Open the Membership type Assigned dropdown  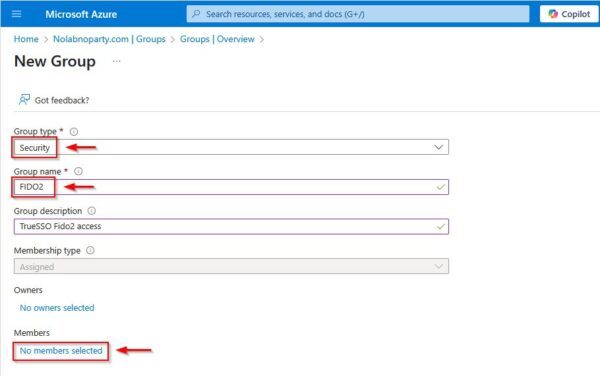tap(231, 266)
